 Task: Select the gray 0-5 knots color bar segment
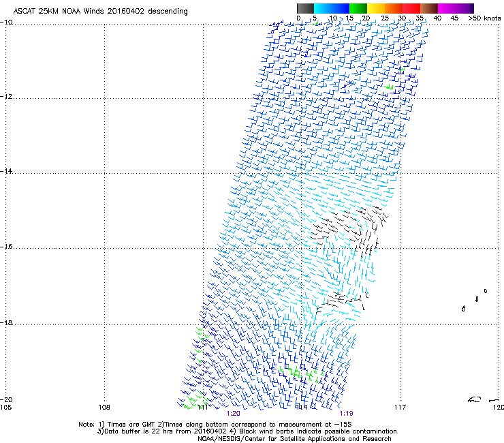point(305,8)
